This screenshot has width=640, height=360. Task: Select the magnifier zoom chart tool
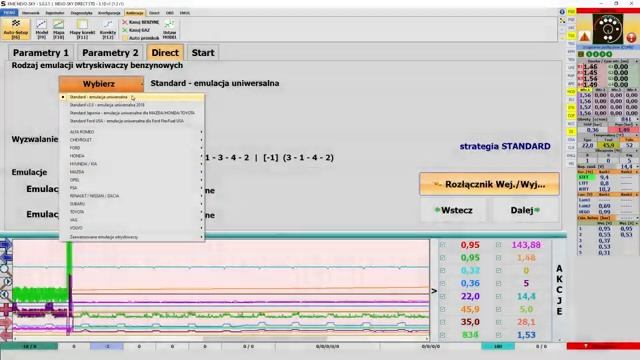coord(5,269)
